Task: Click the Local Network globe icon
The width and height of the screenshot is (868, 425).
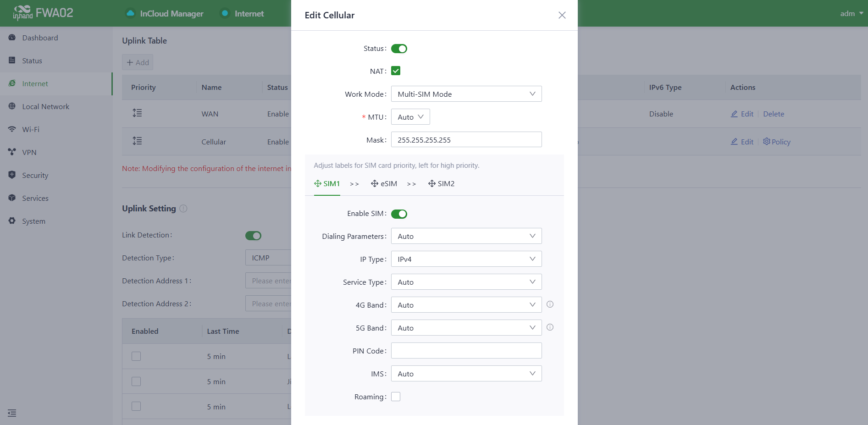Action: click(x=12, y=106)
